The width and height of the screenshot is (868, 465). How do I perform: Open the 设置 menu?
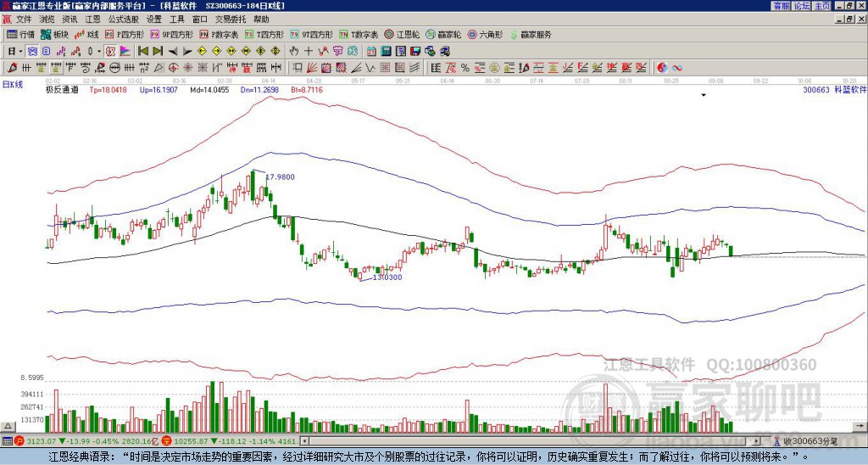coord(154,20)
